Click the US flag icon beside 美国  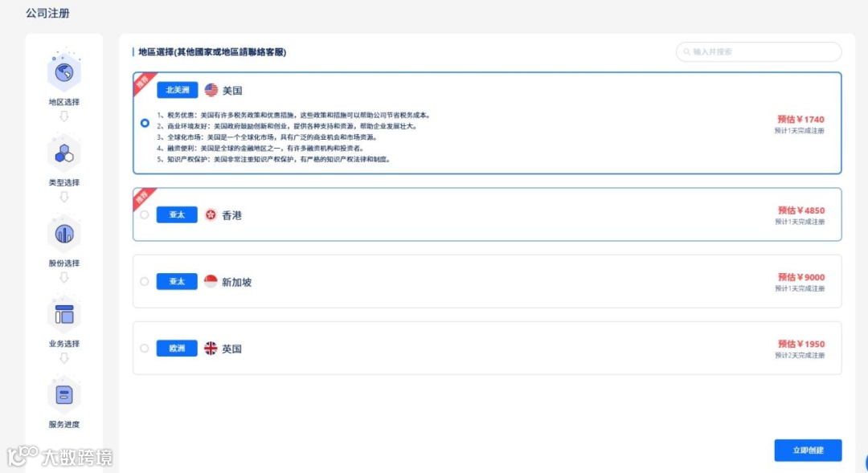(x=210, y=89)
